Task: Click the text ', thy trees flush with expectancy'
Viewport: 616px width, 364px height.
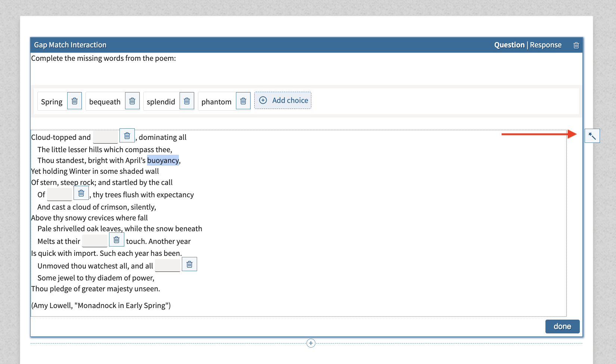Action: (x=142, y=195)
